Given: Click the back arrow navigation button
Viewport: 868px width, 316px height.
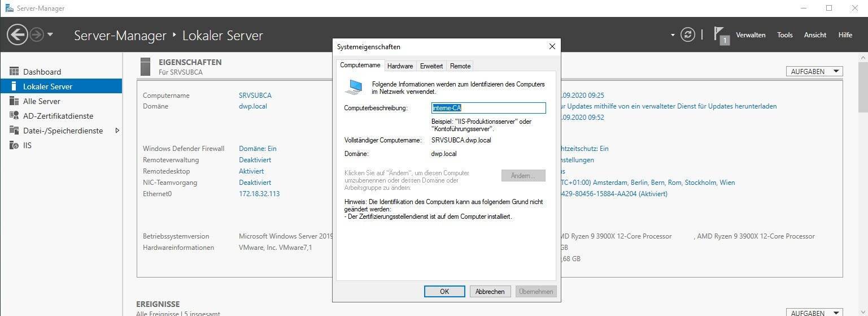Looking at the screenshot, I should [x=17, y=35].
